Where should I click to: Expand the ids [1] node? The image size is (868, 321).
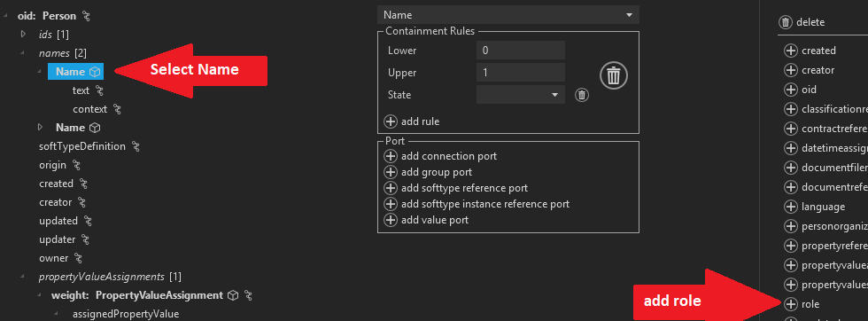(23, 35)
